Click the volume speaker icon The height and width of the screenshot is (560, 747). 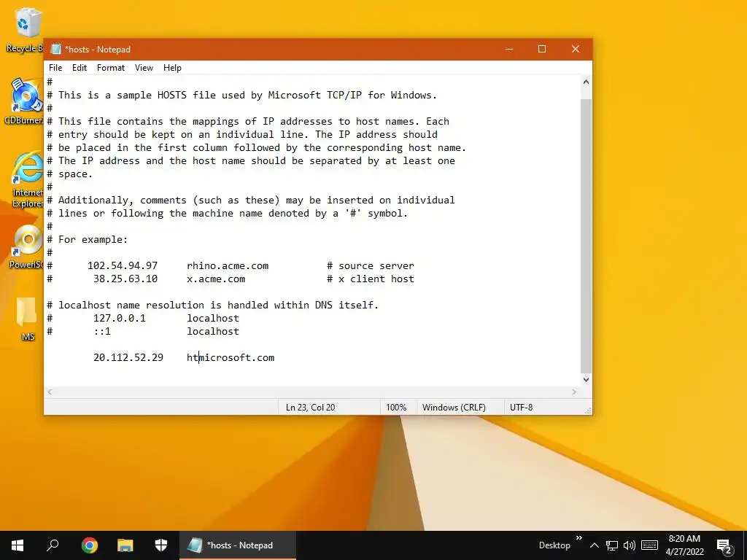tap(630, 545)
